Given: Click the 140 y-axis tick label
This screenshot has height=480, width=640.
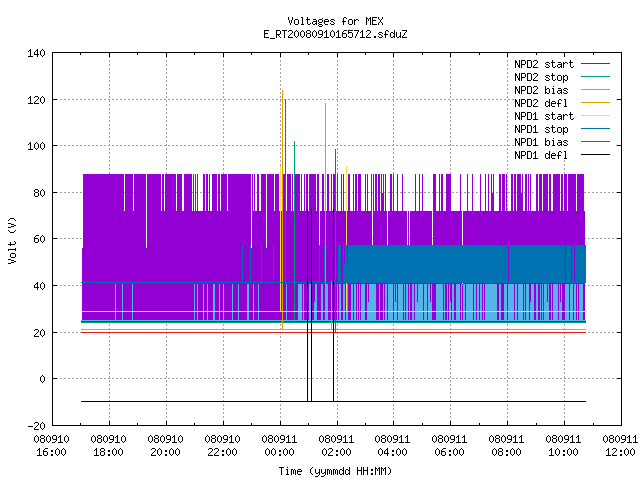Looking at the screenshot, I should (x=36, y=53).
